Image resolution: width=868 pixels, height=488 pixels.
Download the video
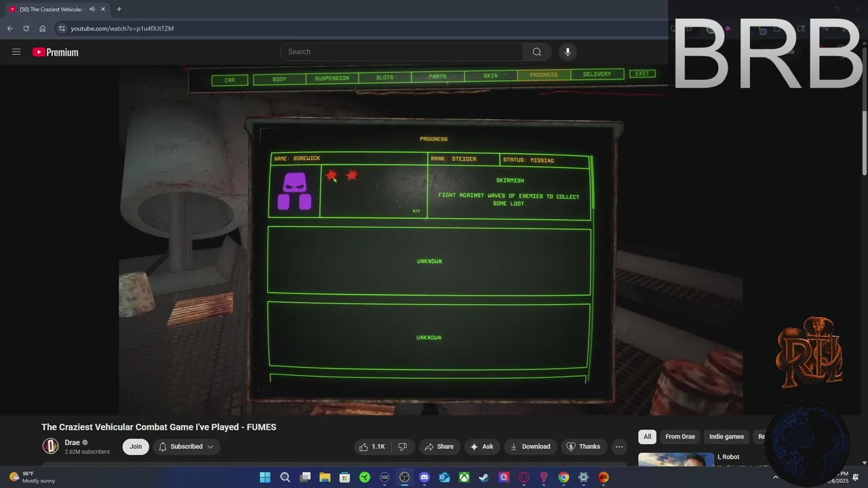(x=530, y=447)
